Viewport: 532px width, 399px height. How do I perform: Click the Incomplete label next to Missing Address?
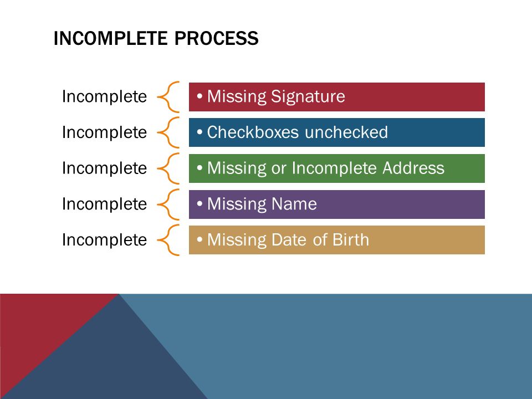pos(105,168)
